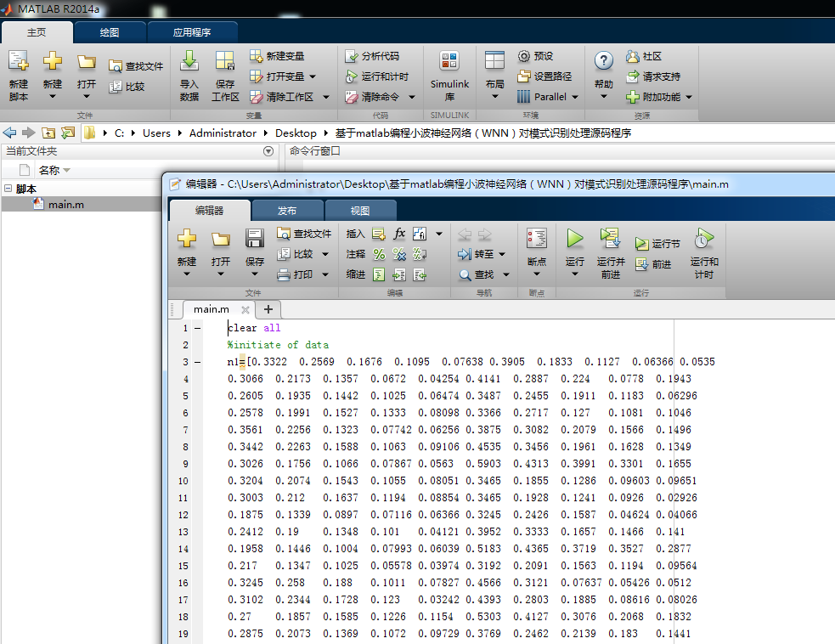Click Compare (比较) in main toolbar
This screenshot has width=835, height=644.
click(x=127, y=87)
